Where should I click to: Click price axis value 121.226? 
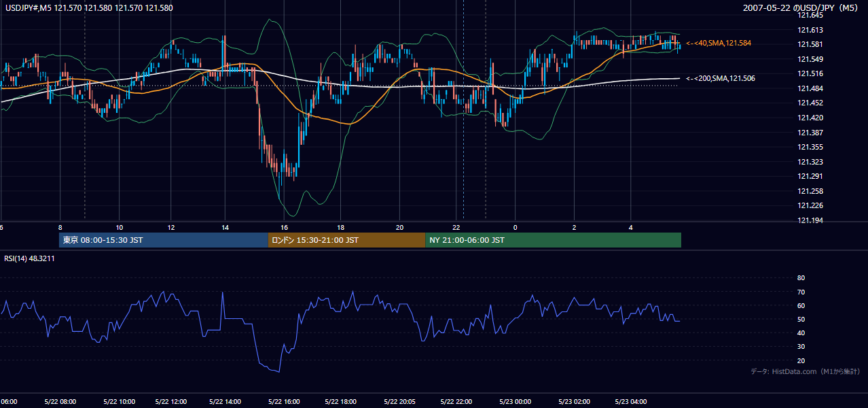811,205
